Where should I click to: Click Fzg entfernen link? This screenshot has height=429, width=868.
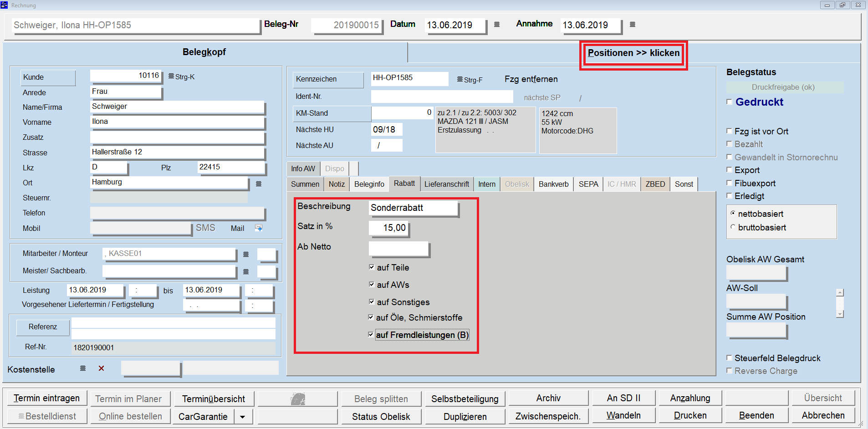pyautogui.click(x=531, y=79)
